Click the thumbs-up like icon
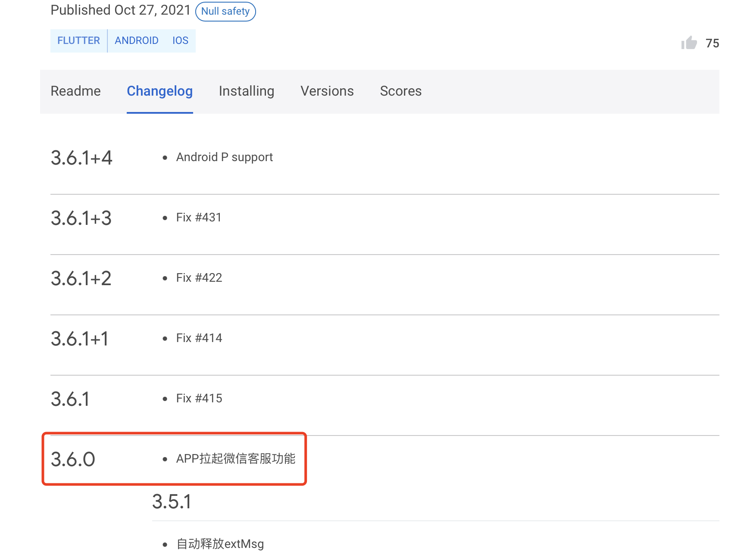Screen dimensions: 744x560 click(x=689, y=43)
